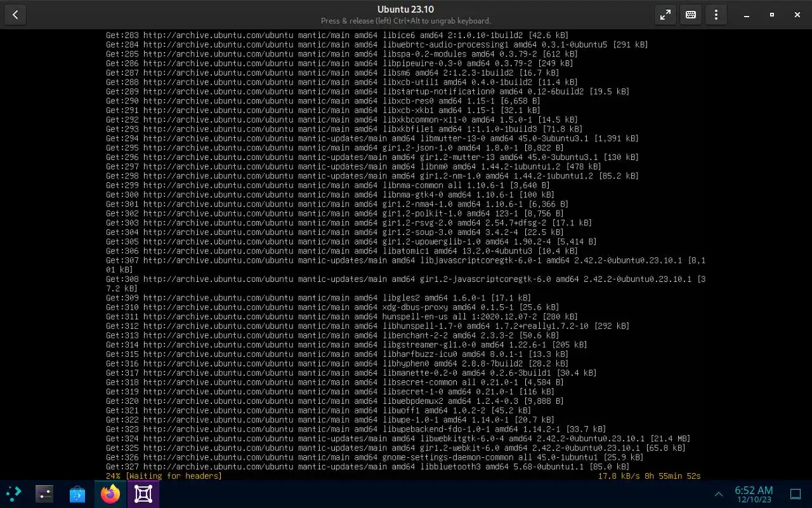Open the Software store from the taskbar
Screen dimensions: 812x508
click(77, 494)
